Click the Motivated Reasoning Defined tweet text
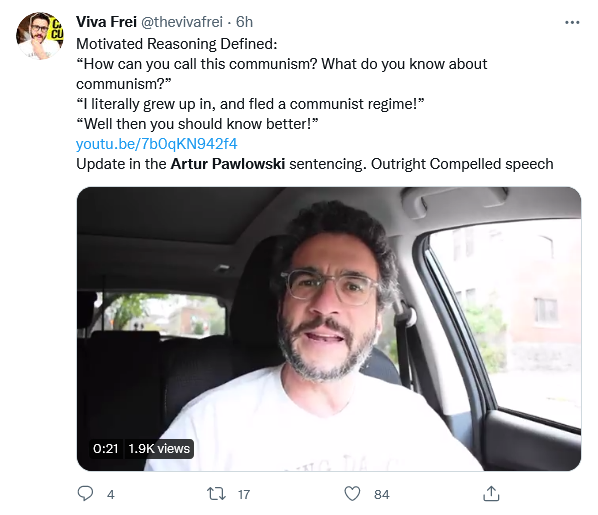The image size is (598, 515). point(177,44)
